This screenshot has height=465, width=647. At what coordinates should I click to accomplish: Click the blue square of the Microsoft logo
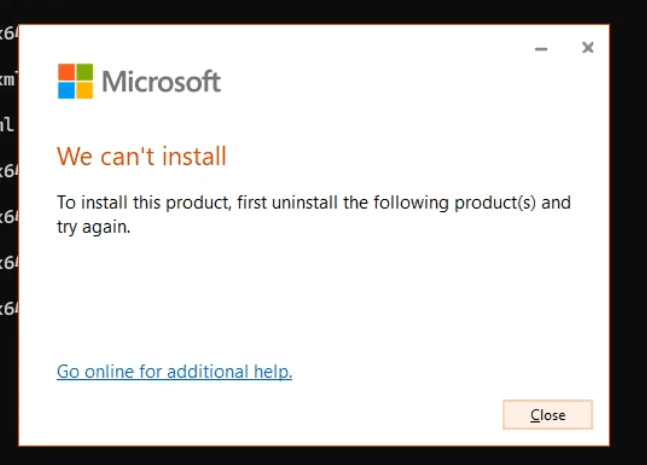[66, 90]
